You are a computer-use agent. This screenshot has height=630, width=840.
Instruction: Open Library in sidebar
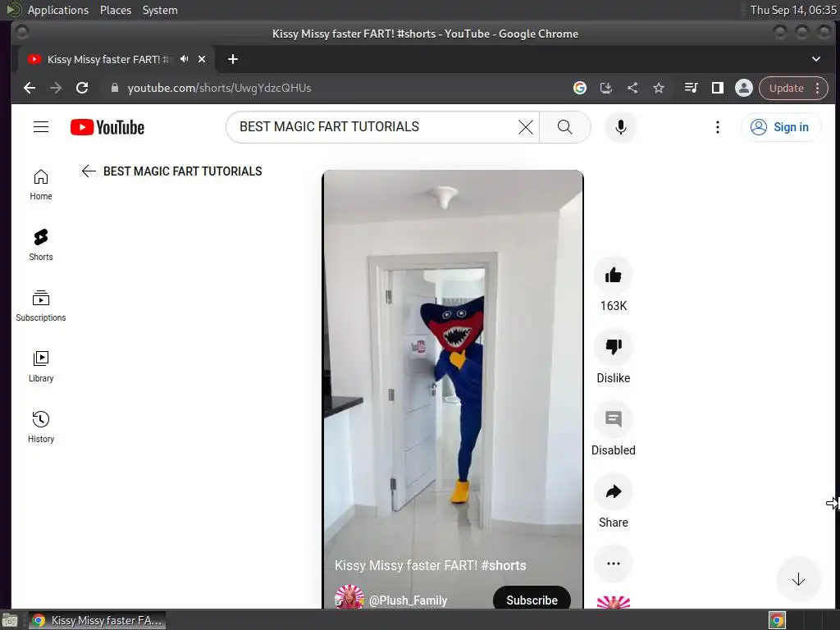41,367
